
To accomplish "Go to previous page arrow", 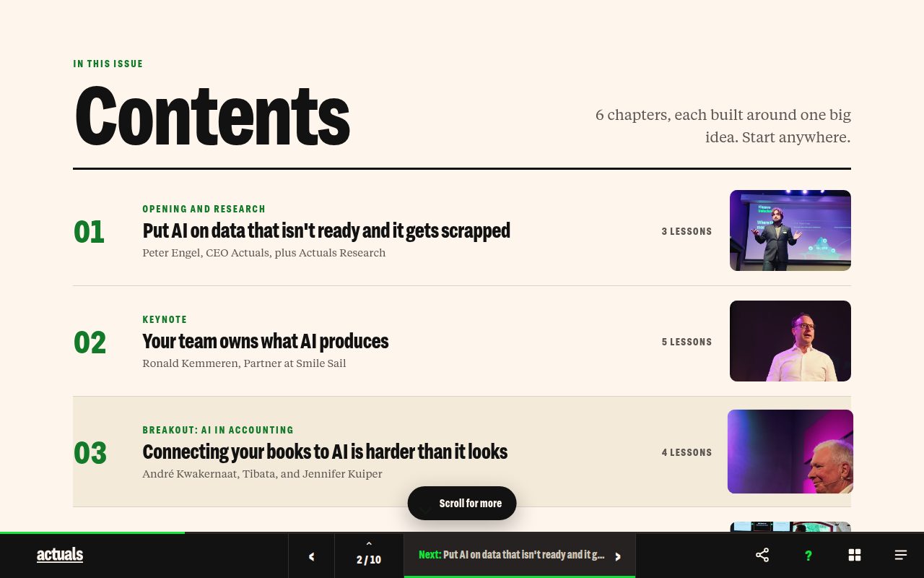I will 311,556.
